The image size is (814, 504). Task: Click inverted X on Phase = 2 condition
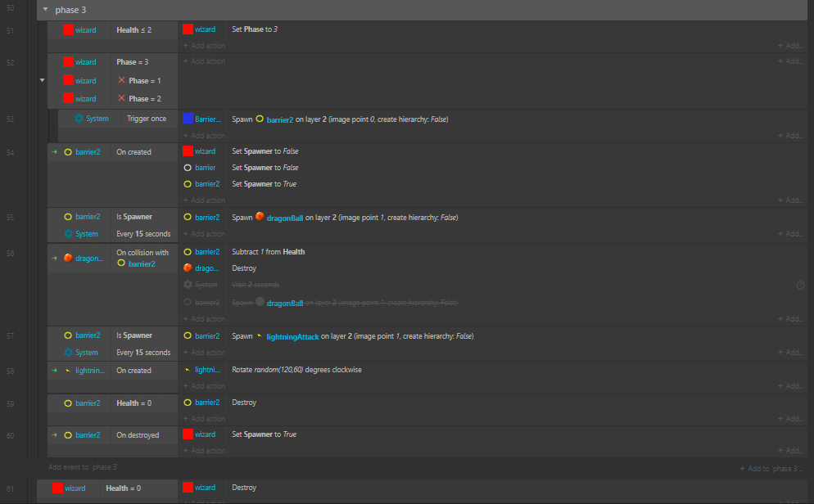(121, 98)
